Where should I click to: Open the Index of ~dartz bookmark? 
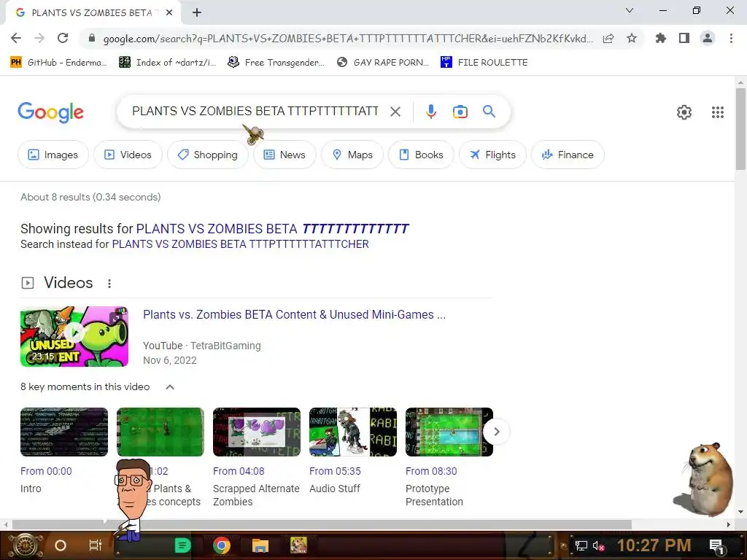[x=167, y=63]
